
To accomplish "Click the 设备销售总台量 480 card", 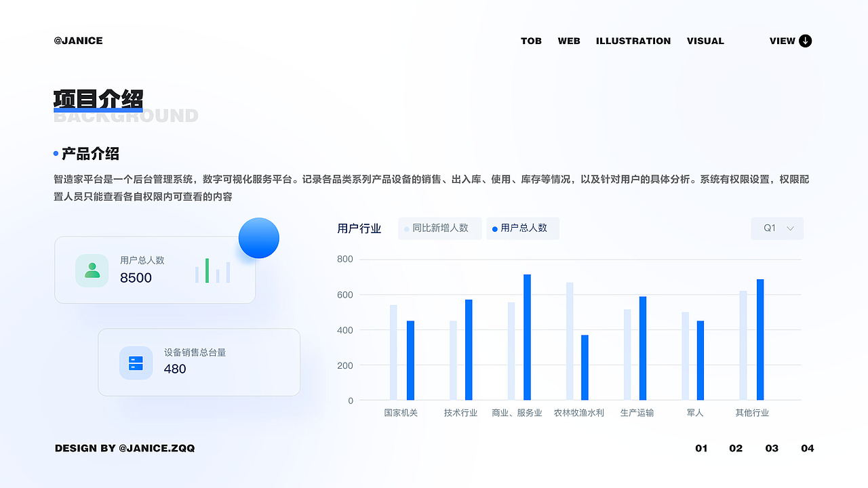I will point(199,362).
